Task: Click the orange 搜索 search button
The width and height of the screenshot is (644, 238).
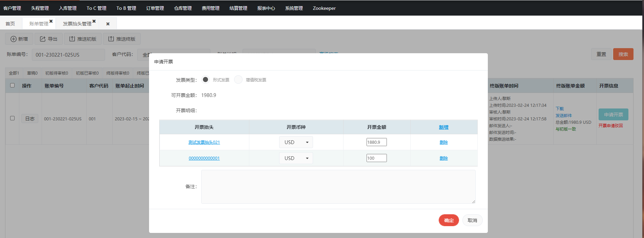Action: pyautogui.click(x=623, y=54)
